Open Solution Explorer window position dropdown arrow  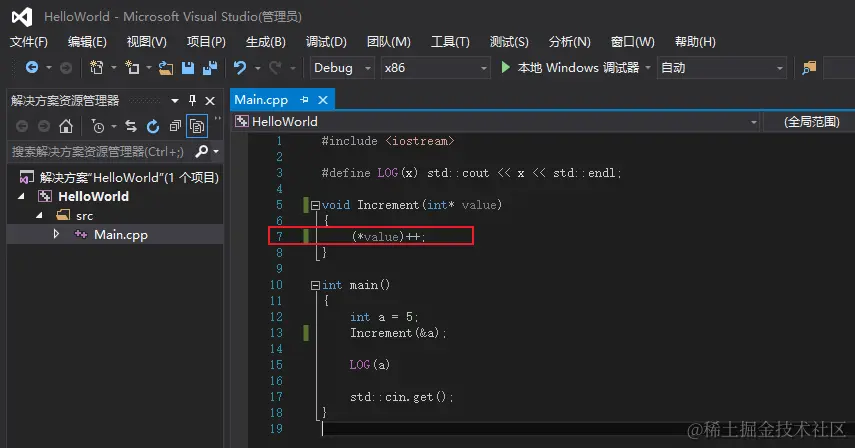174,101
